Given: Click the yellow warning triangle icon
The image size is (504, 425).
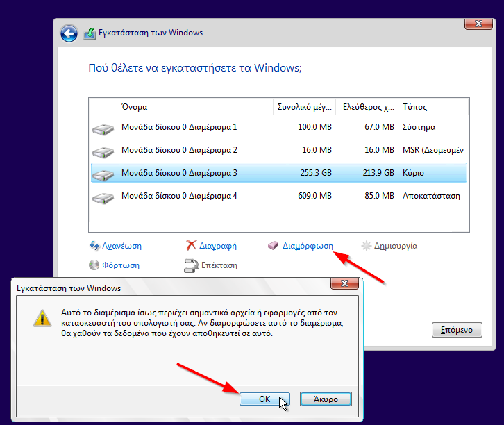Looking at the screenshot, I should [42, 318].
